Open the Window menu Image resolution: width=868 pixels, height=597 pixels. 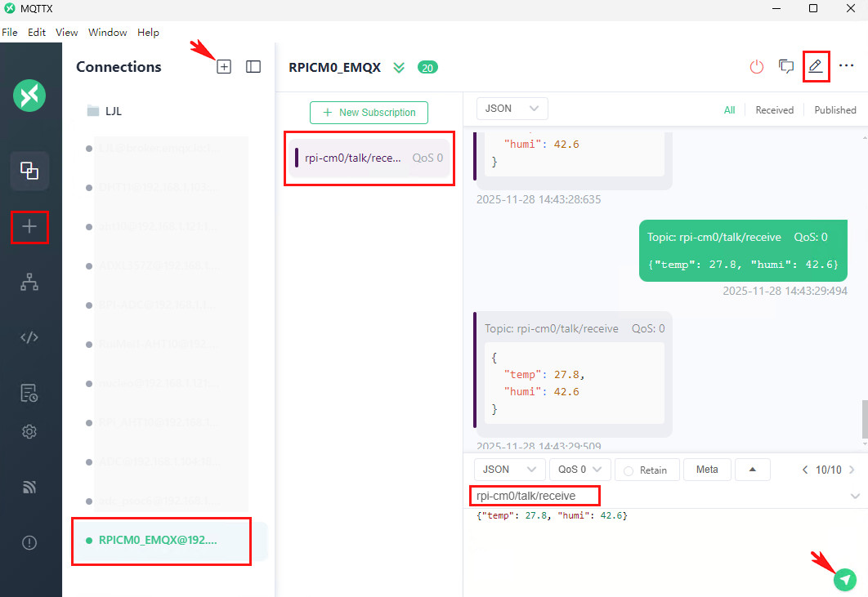[x=107, y=32]
